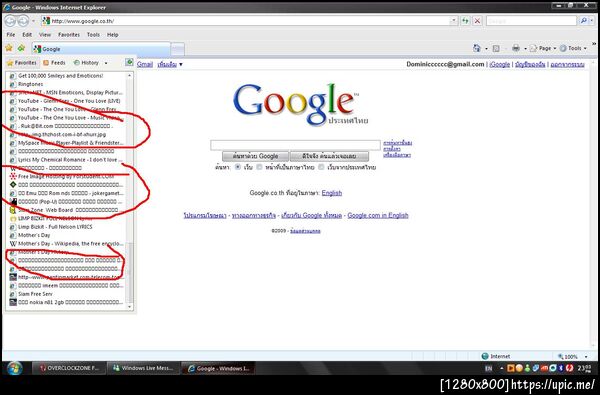Open the 'Google.com in English' link

click(x=378, y=215)
